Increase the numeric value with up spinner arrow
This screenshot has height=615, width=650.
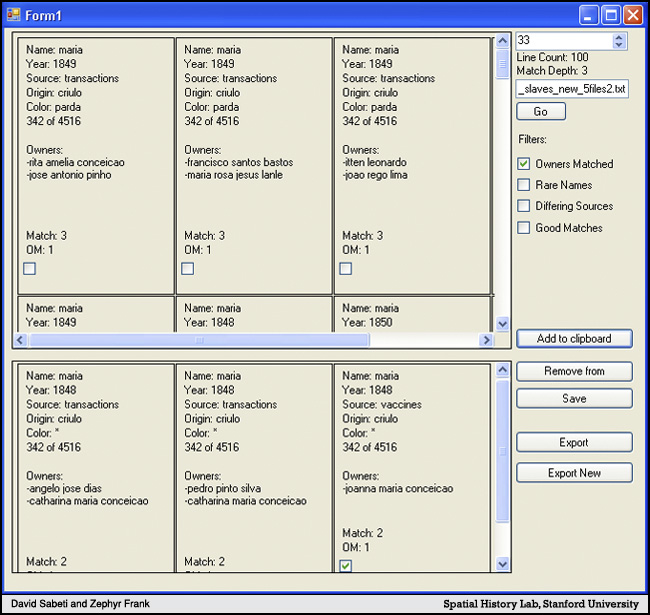tap(619, 37)
